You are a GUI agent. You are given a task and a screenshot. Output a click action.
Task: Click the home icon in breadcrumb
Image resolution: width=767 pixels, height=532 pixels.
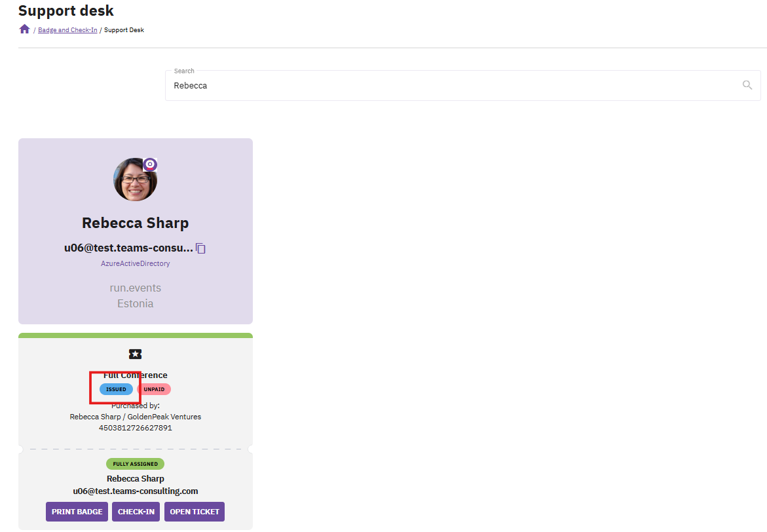tap(25, 29)
